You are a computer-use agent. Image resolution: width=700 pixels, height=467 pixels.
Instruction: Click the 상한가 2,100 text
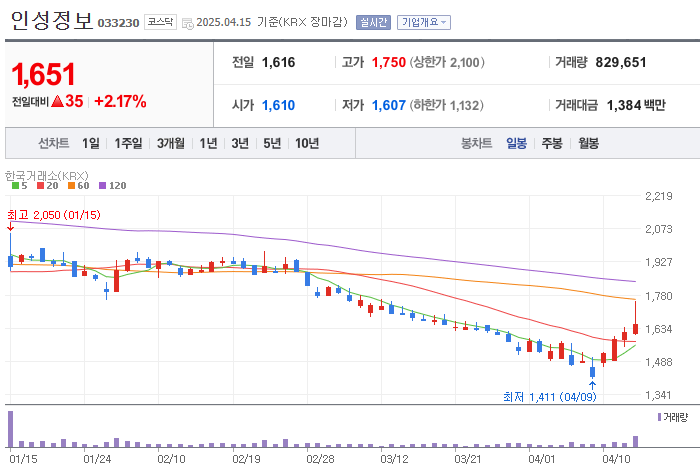[447, 63]
